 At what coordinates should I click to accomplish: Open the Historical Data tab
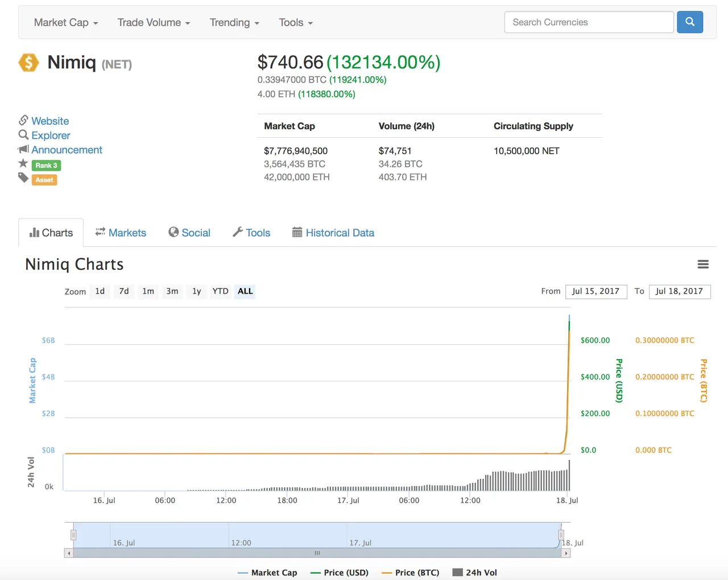point(333,233)
